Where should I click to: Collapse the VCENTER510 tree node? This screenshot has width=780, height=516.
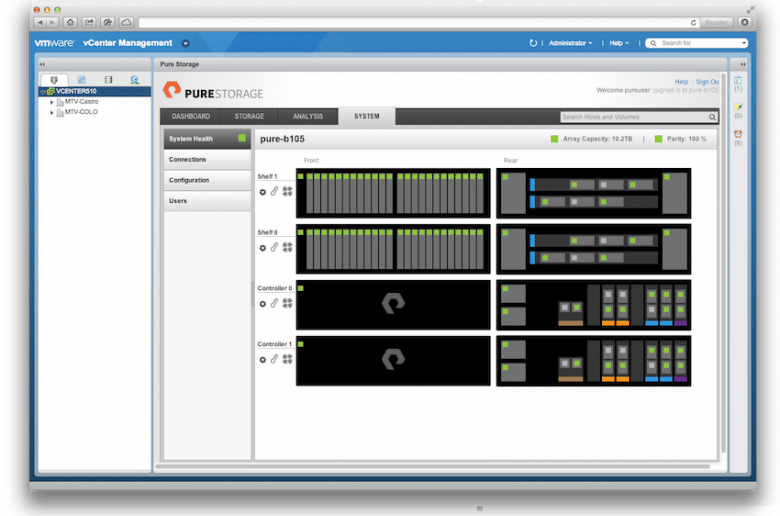click(x=43, y=92)
